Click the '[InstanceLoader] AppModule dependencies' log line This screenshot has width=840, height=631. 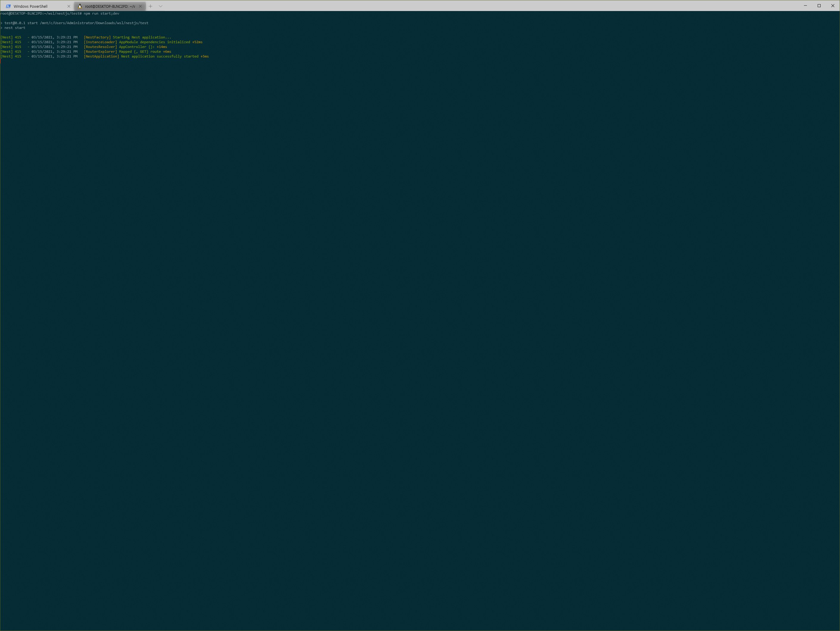143,42
